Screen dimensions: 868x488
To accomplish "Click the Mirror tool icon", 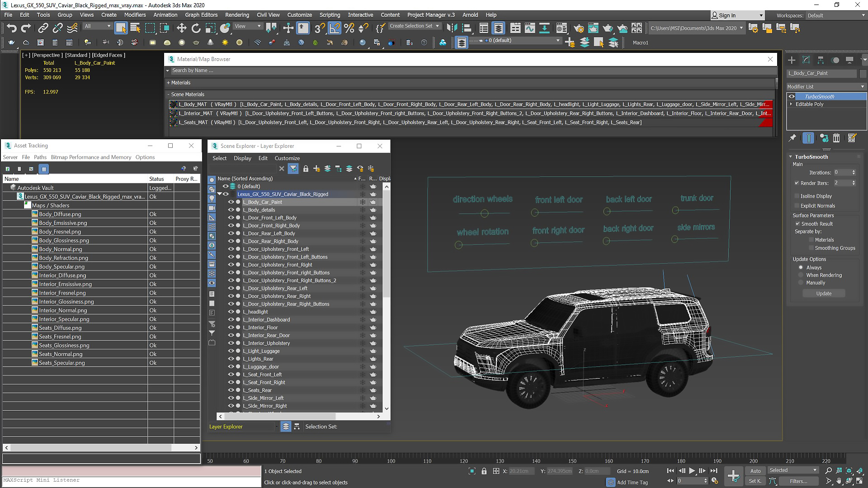I will (x=452, y=28).
